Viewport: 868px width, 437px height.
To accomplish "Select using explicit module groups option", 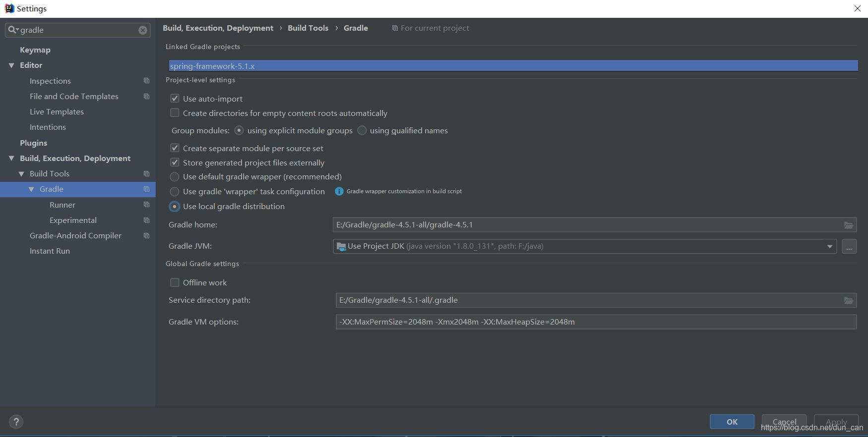I will pos(239,130).
